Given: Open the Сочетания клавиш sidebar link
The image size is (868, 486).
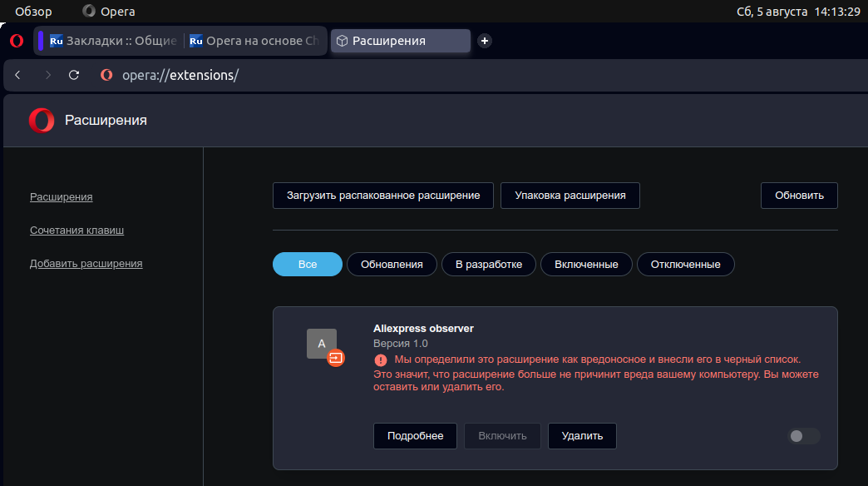Looking at the screenshot, I should coord(77,231).
